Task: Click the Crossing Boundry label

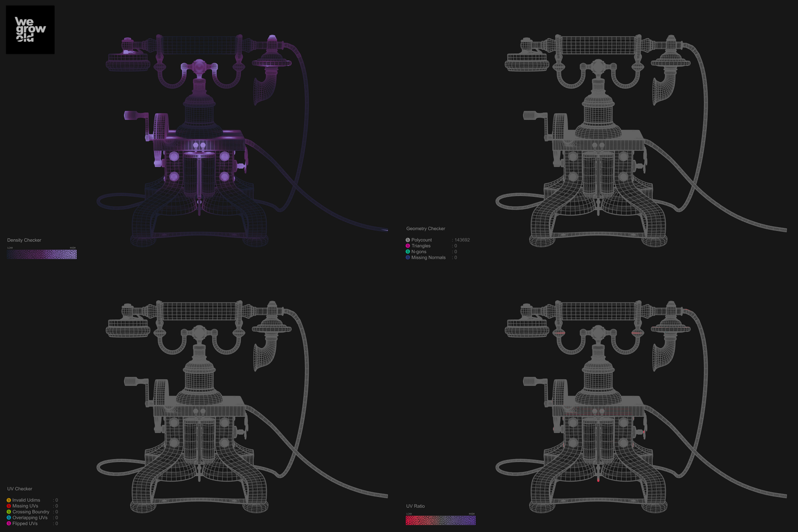Action: [x=31, y=512]
